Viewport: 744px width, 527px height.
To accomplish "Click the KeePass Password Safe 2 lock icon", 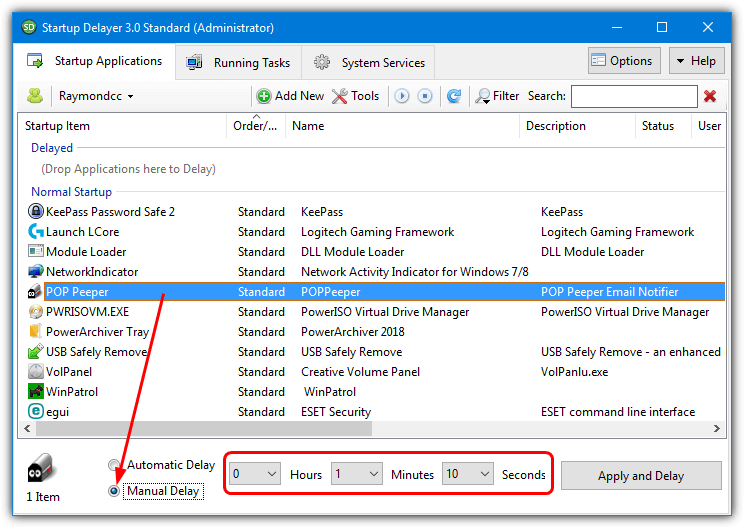I will [x=36, y=211].
